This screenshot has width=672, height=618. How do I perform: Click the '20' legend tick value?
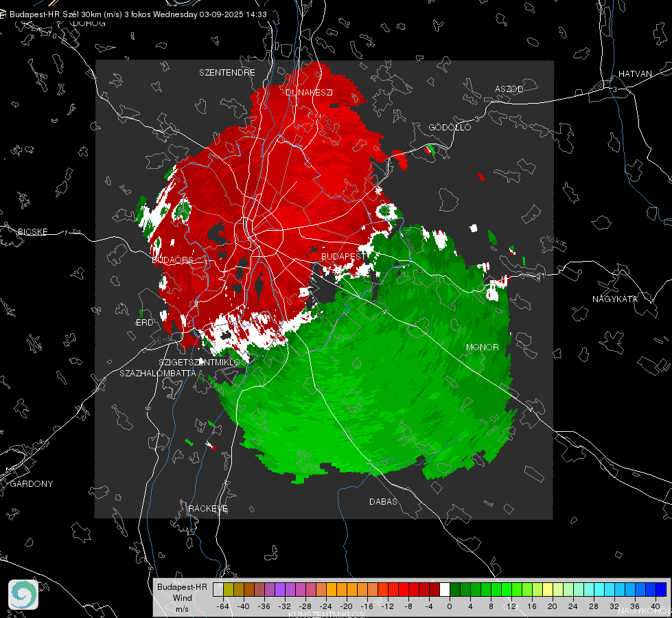click(553, 606)
